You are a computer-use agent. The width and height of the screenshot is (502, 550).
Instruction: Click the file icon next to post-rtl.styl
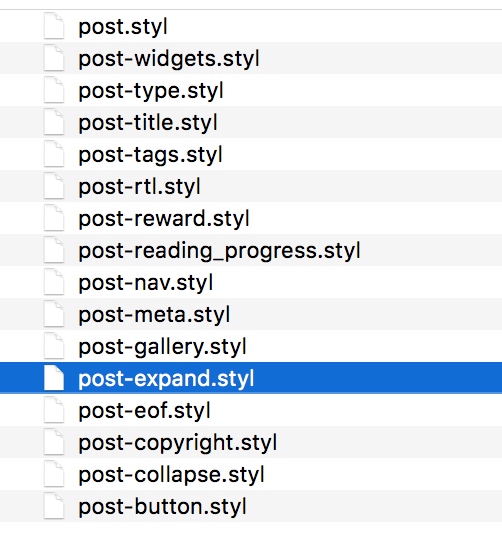[x=54, y=186]
